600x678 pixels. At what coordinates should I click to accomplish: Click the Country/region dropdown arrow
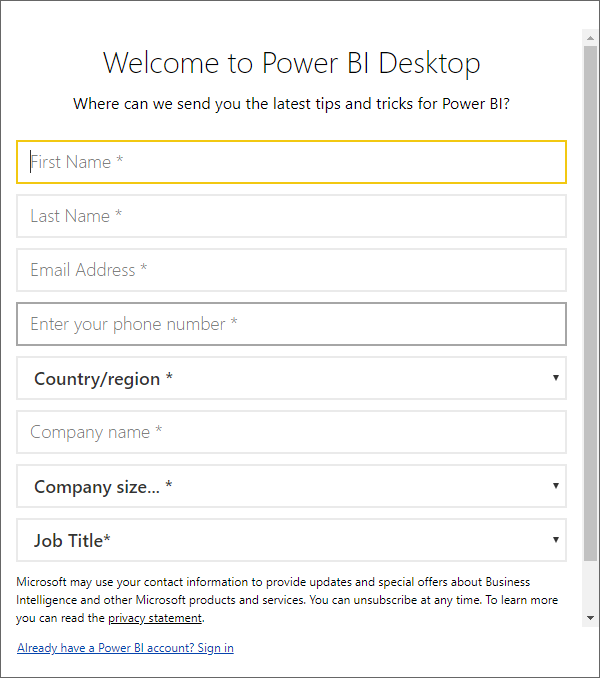coord(556,377)
